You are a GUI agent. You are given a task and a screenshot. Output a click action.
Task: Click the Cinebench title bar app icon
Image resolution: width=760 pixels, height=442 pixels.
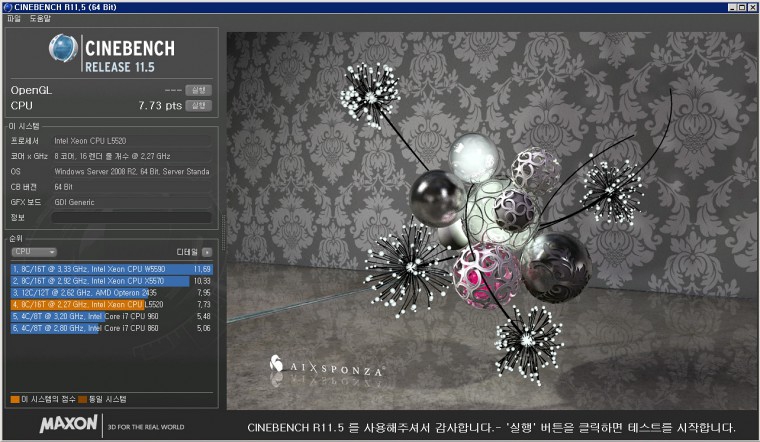(7, 7)
